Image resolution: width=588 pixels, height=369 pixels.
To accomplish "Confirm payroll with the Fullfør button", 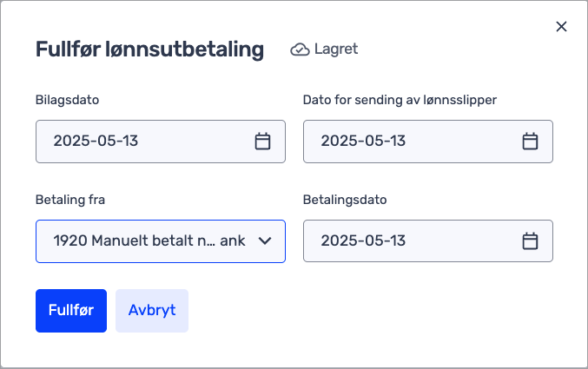I will (x=71, y=311).
